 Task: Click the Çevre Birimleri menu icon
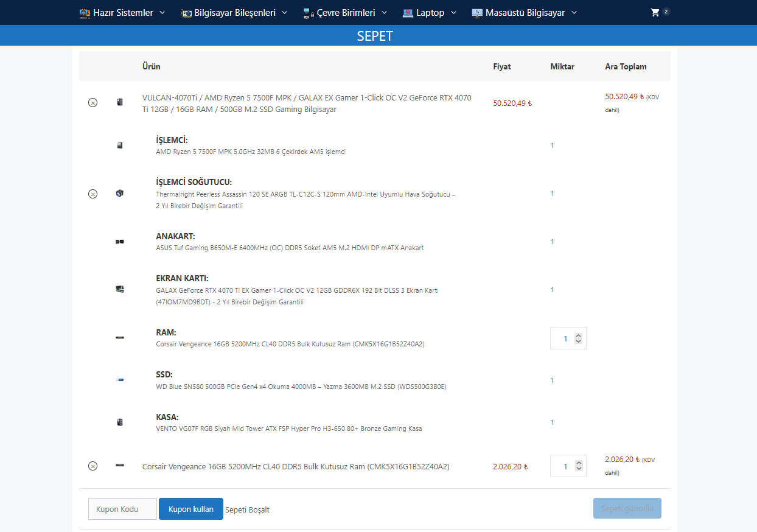(308, 13)
